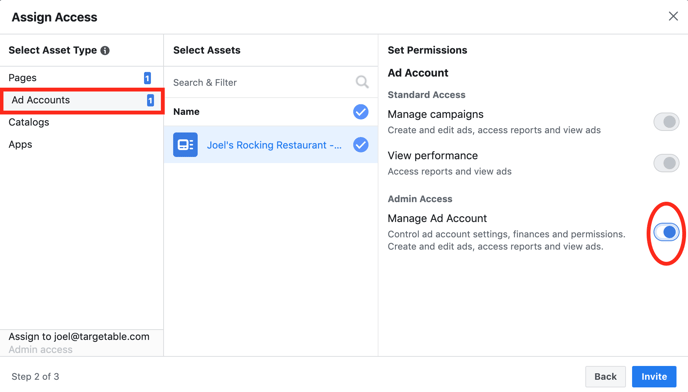The width and height of the screenshot is (688, 392).
Task: Click the View performance label
Action: [433, 155]
